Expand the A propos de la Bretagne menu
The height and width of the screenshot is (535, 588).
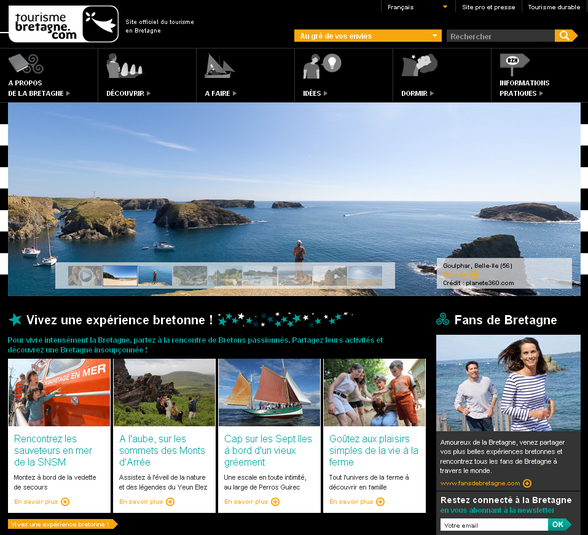point(39,88)
